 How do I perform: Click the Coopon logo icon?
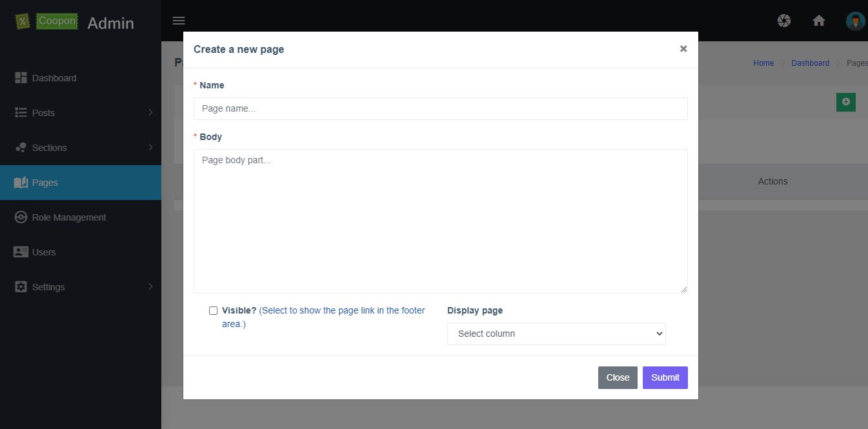click(23, 21)
